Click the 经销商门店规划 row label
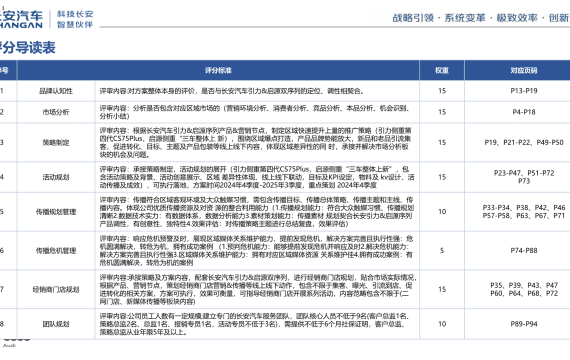The image size is (570, 360). pos(56,289)
